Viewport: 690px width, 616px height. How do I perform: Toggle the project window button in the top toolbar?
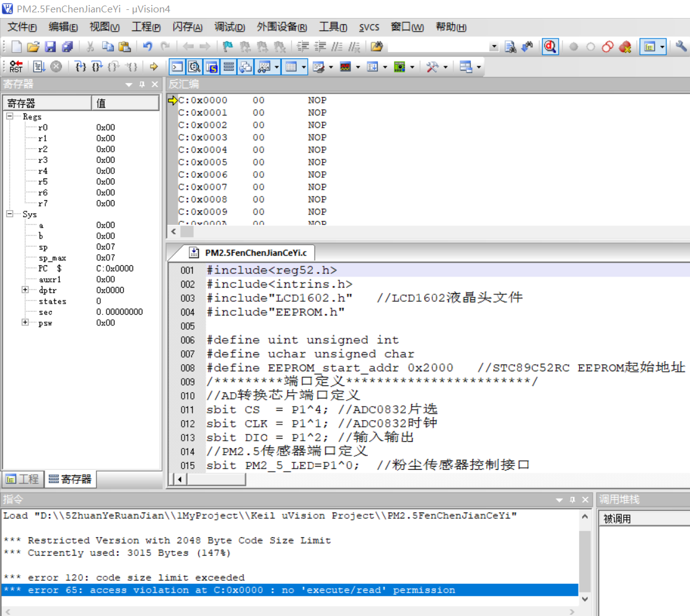pyautogui.click(x=650, y=46)
